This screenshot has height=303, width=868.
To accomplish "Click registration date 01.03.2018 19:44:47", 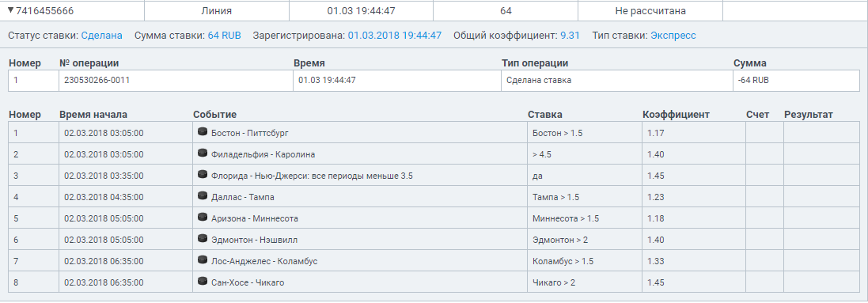I will tap(395, 36).
